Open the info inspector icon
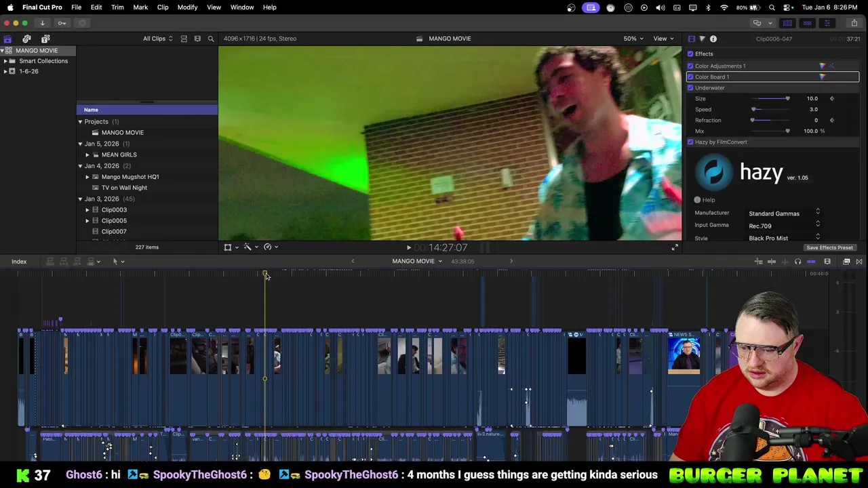The height and width of the screenshot is (488, 868). tap(713, 39)
